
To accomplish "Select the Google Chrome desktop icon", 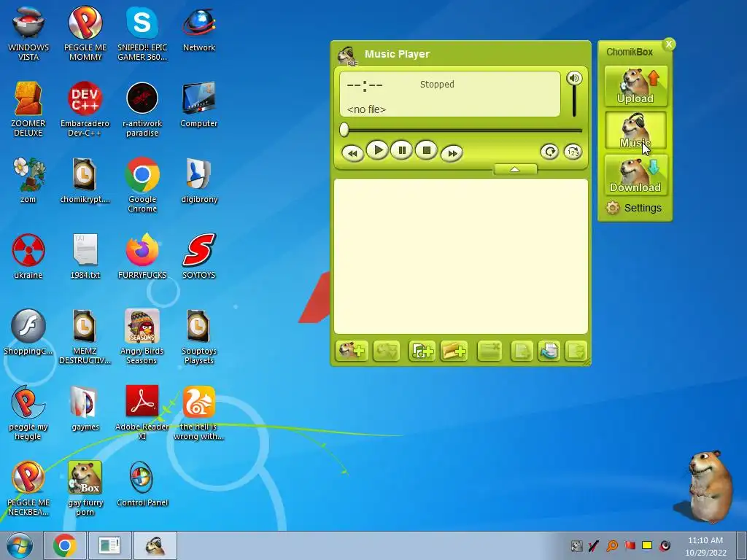I will (142, 184).
